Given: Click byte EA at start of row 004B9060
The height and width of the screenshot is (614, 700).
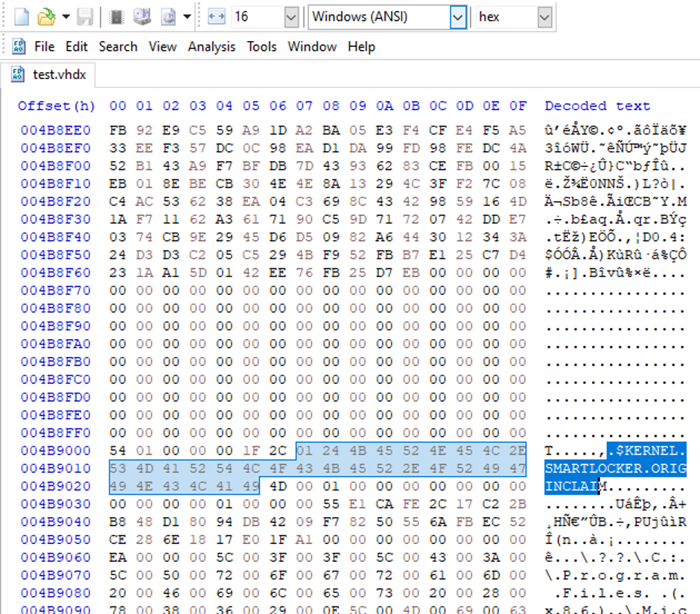Looking at the screenshot, I should click(118, 557).
